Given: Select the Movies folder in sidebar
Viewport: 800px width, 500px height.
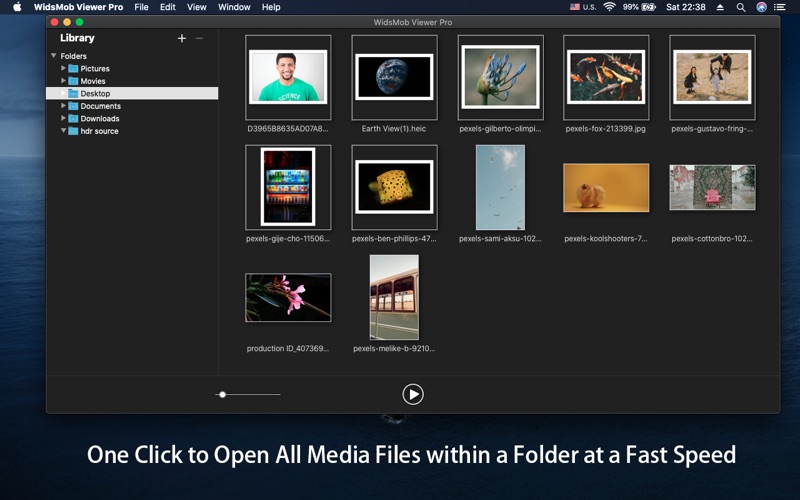Looking at the screenshot, I should tap(92, 81).
